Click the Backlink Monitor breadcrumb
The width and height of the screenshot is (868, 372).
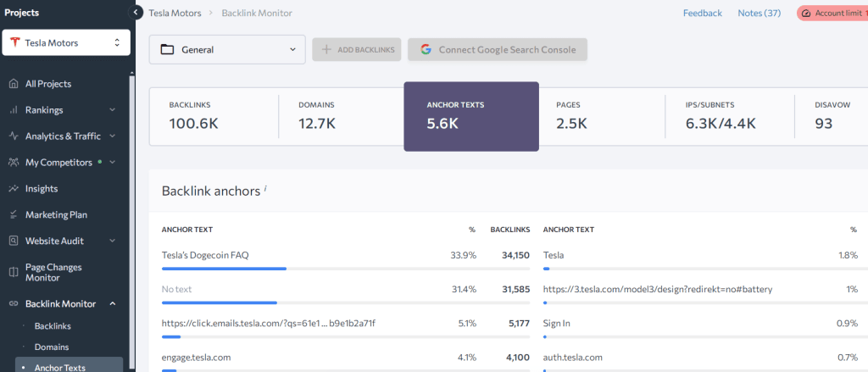click(257, 13)
